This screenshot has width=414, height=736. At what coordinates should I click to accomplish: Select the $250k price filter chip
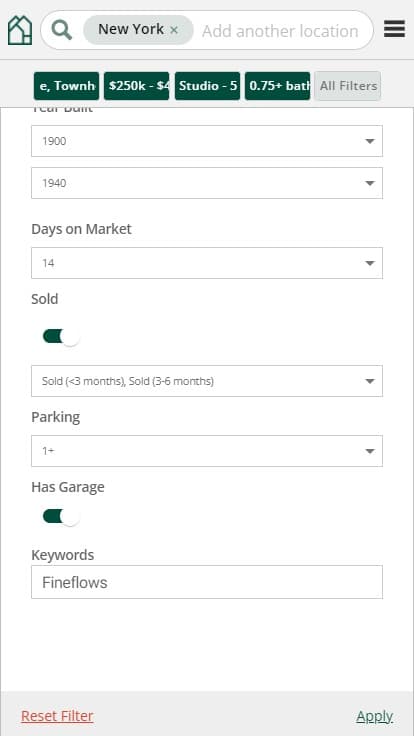coord(137,86)
